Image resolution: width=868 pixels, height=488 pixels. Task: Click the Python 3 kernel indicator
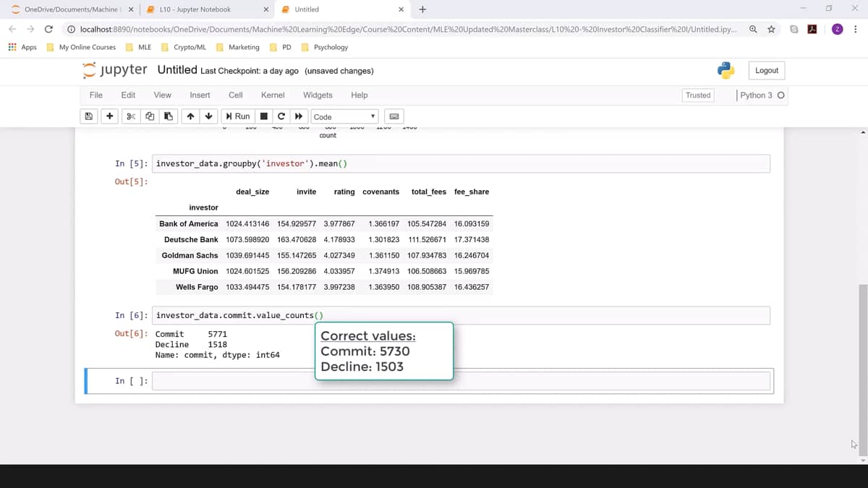pos(762,95)
